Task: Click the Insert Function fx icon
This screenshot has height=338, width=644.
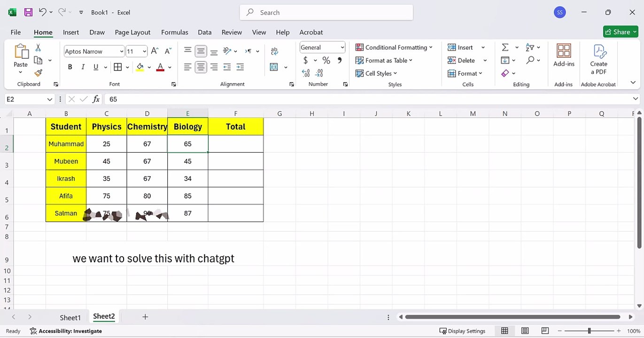Action: coord(96,99)
